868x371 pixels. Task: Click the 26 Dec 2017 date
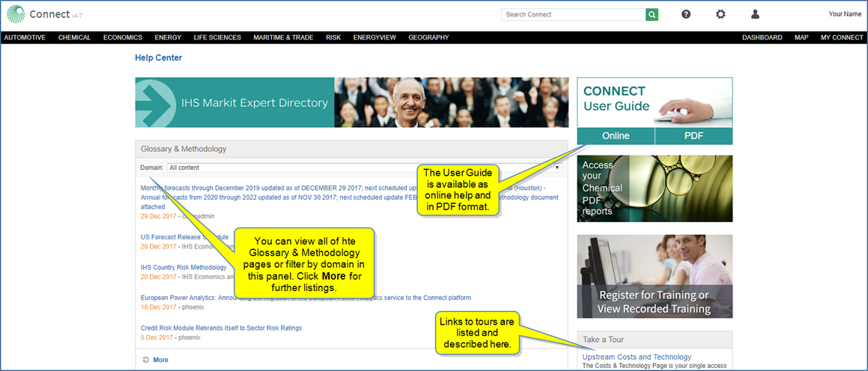click(x=158, y=247)
